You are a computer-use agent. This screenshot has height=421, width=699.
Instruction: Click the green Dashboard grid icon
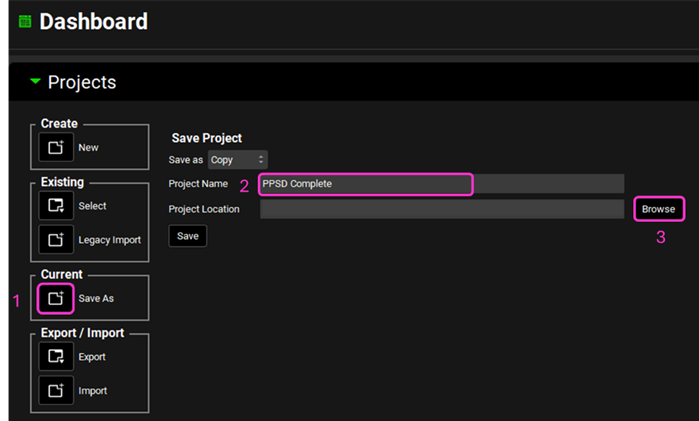click(25, 21)
